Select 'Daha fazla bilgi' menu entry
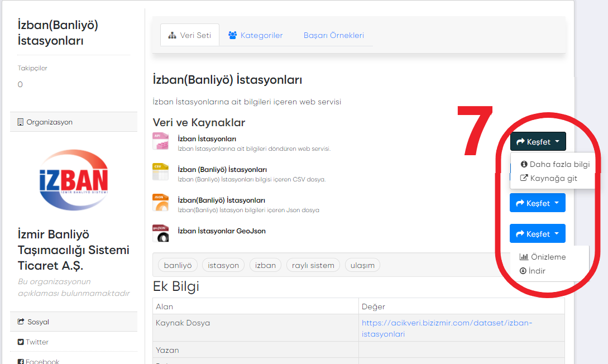608x364 pixels. point(555,164)
